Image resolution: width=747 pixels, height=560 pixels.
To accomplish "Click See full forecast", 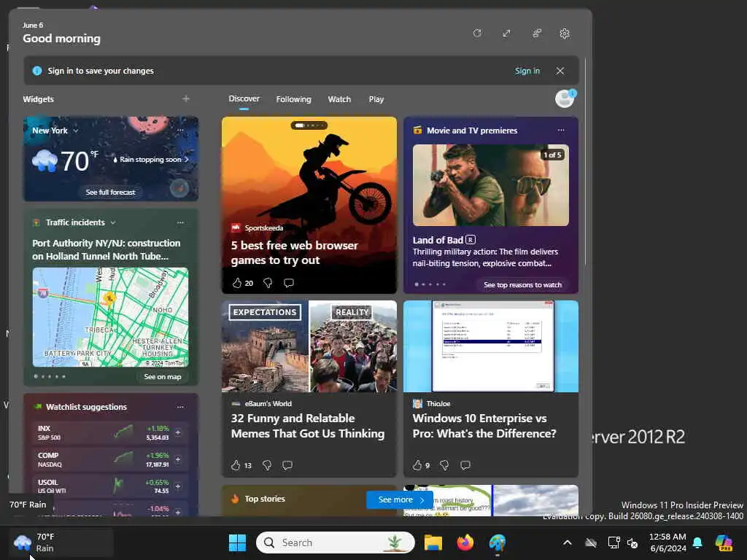I will 111,192.
